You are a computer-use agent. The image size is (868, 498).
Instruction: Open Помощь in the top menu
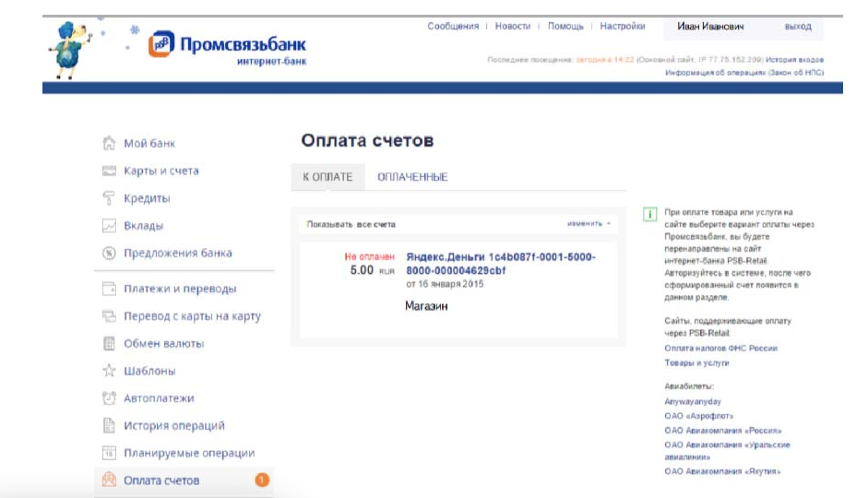tap(565, 26)
